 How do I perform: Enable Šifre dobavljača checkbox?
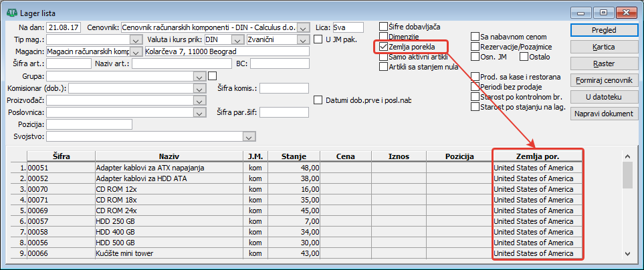383,27
